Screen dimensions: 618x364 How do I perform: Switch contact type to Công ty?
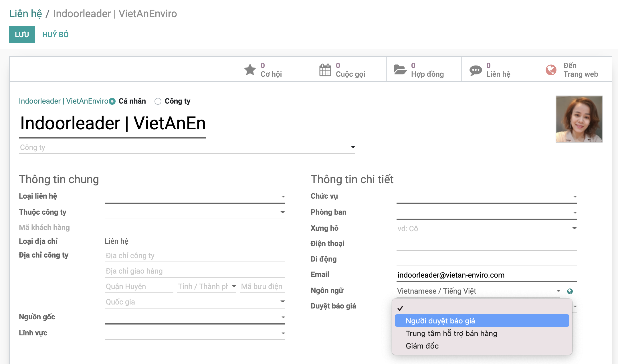click(x=158, y=101)
